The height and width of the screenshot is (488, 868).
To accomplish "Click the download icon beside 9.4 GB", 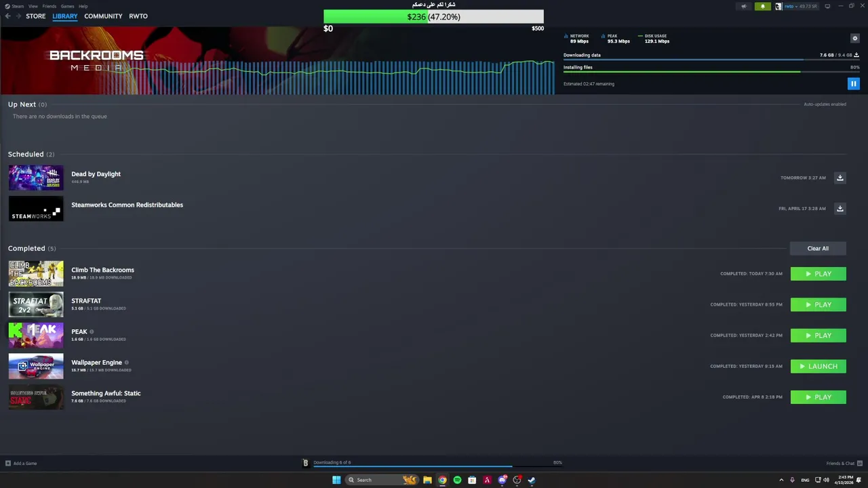I will point(856,55).
